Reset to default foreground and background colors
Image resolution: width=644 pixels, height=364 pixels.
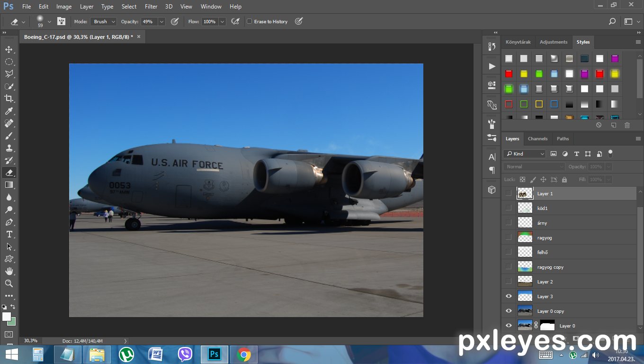4,307
